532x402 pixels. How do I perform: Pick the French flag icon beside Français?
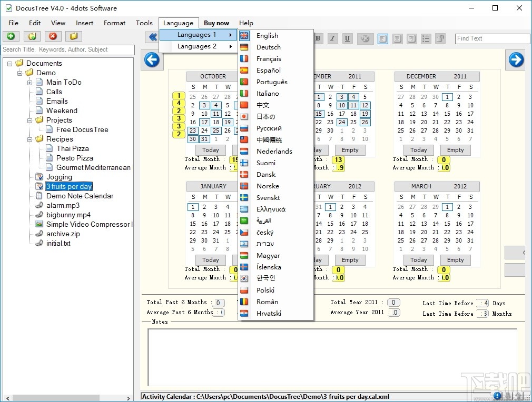(244, 58)
